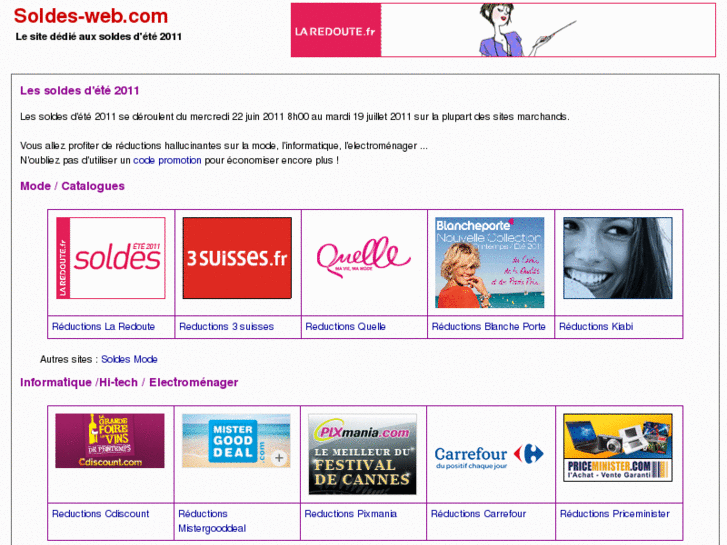Image resolution: width=727 pixels, height=545 pixels.
Task: Click the Les soldes d'été 2011 heading
Action: coord(80,90)
